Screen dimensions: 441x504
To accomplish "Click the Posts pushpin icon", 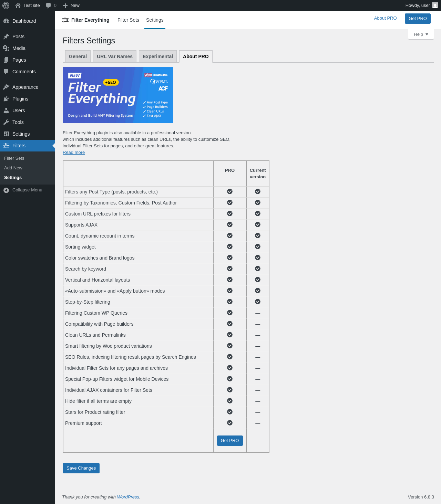I will [x=6, y=36].
